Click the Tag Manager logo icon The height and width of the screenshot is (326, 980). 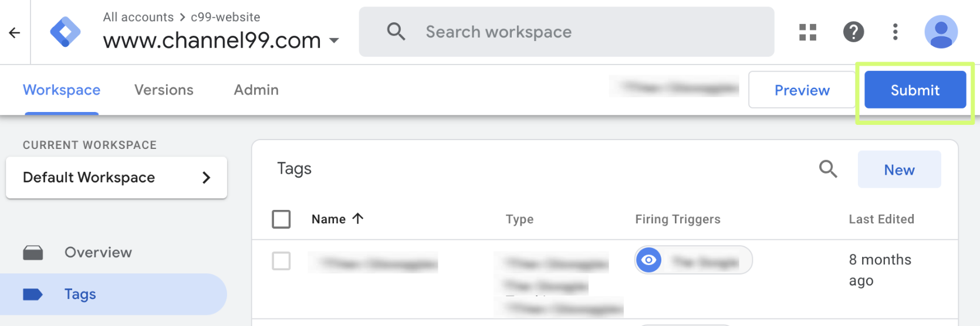65,32
